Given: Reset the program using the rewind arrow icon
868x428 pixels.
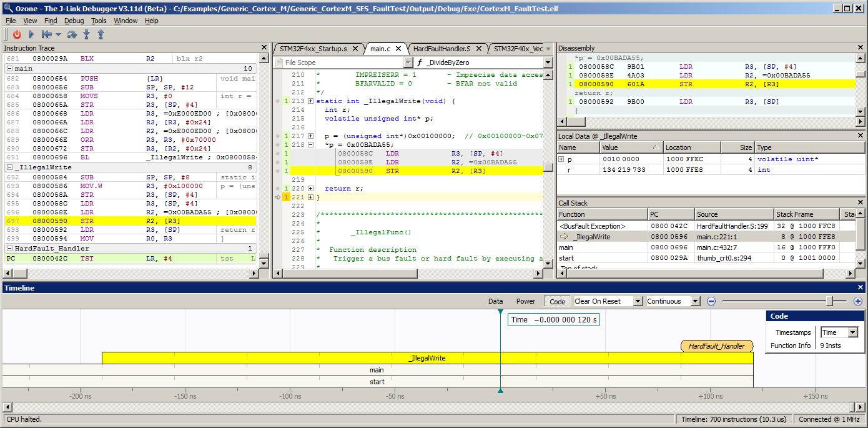Looking at the screenshot, I should [46, 34].
